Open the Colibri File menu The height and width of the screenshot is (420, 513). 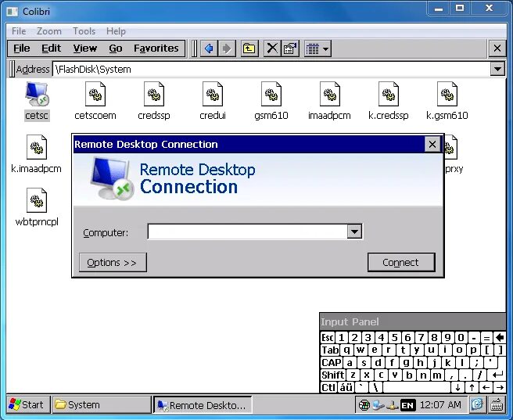(19, 31)
